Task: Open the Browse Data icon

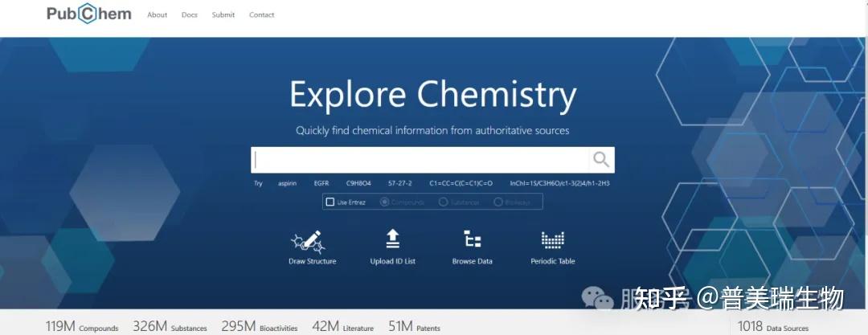Action: pyautogui.click(x=473, y=239)
